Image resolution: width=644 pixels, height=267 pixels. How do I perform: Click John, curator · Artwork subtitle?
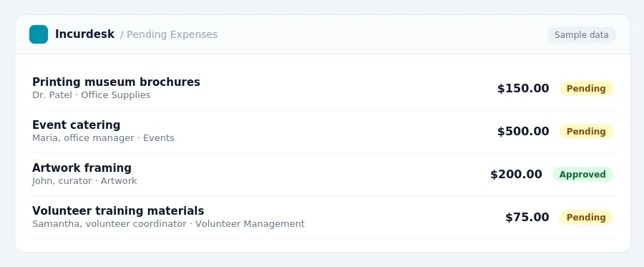pos(84,180)
